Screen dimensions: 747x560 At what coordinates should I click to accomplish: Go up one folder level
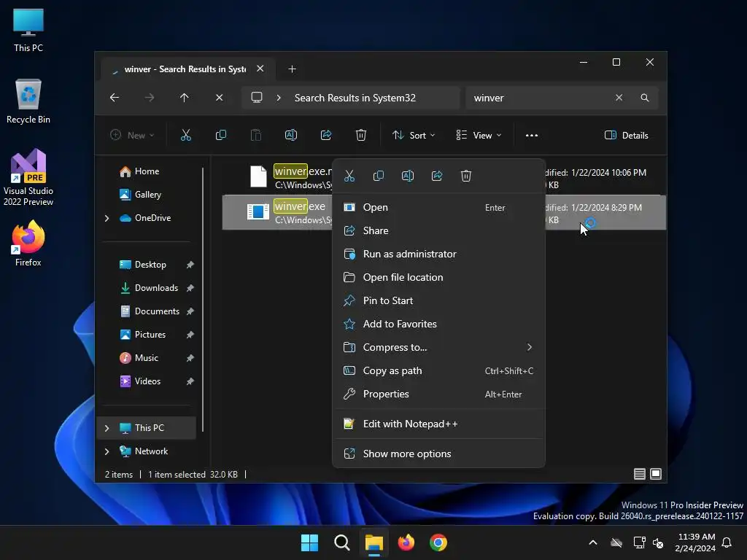click(x=185, y=98)
